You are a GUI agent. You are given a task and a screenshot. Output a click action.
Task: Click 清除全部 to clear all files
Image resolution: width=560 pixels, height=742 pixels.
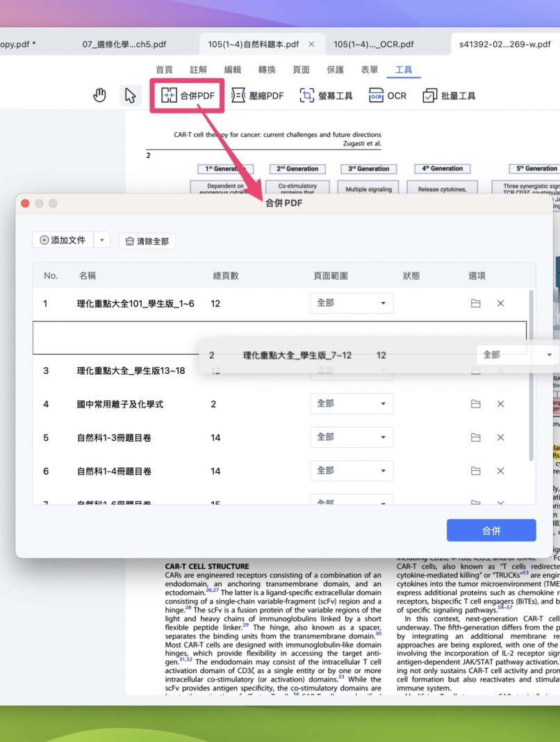point(147,241)
